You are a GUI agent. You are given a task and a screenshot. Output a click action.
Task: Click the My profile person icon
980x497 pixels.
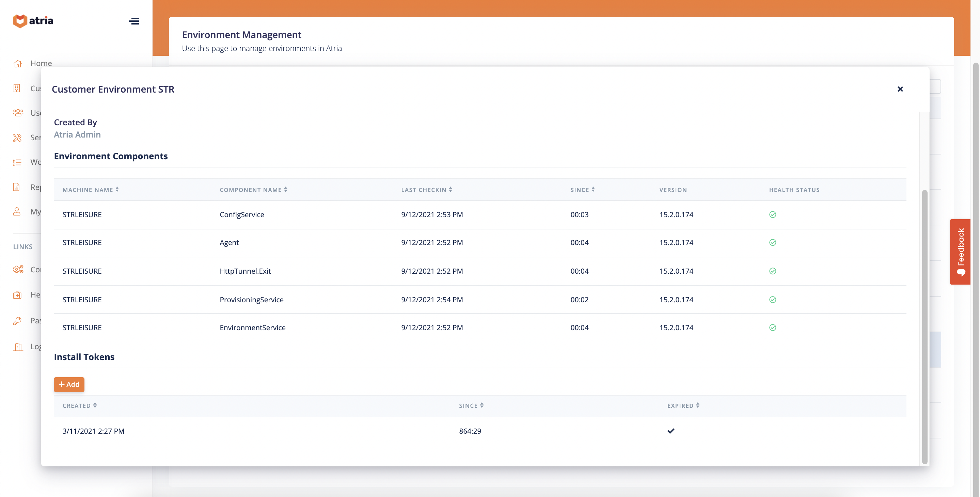(17, 212)
